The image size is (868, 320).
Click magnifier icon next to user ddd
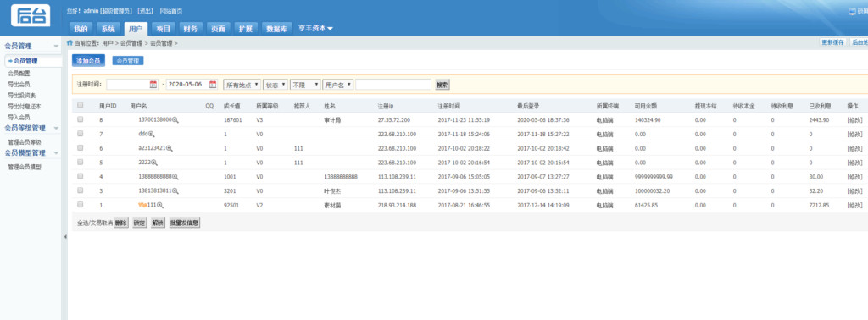pos(152,135)
